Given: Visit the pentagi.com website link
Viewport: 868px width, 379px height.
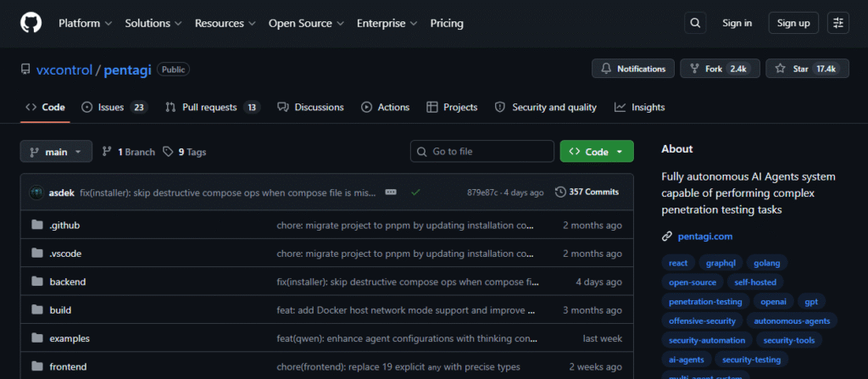Looking at the screenshot, I should (x=704, y=237).
